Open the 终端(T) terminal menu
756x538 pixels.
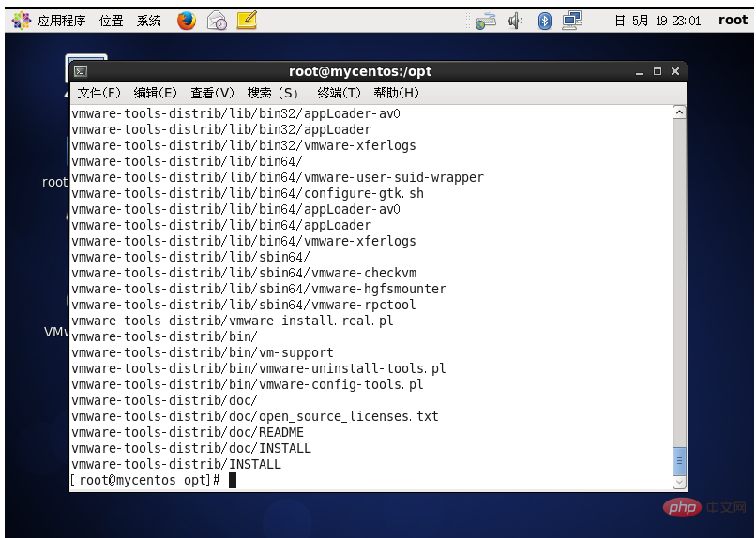click(x=339, y=93)
